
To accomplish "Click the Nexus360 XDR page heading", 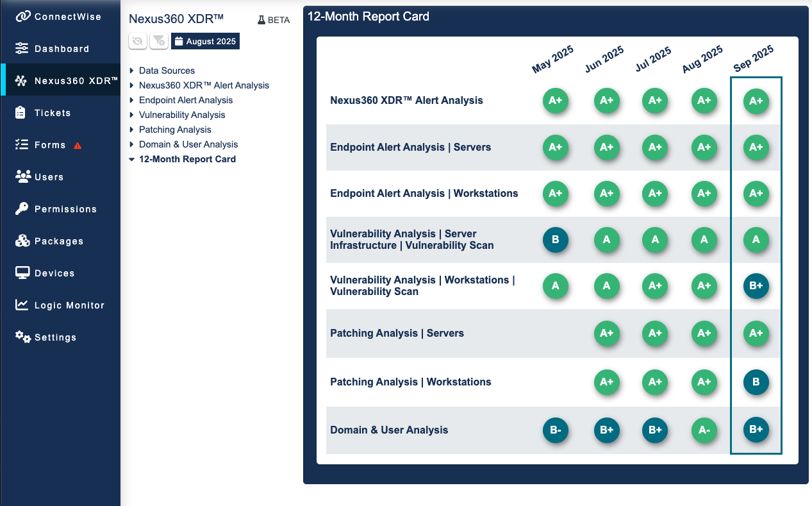I will [x=176, y=19].
